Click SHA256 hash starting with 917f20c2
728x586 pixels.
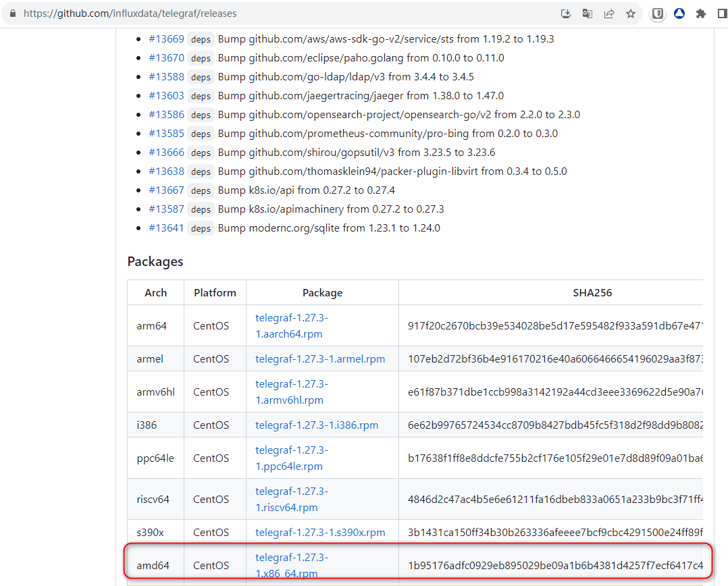tap(555, 325)
